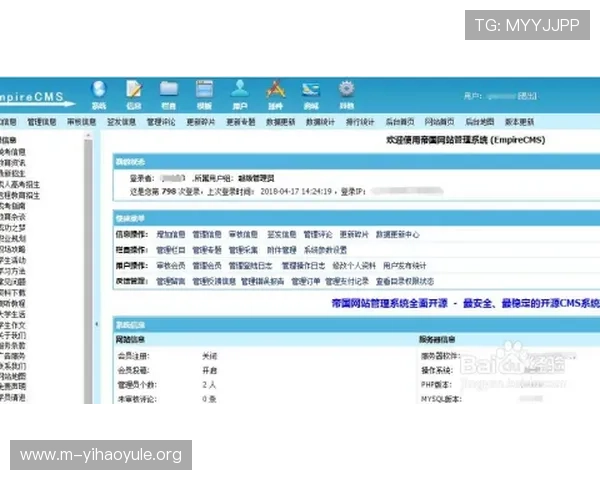Image resolution: width=600 pixels, height=480 pixels.
Task: Open the 管理错误报告 quick link
Action: pyautogui.click(x=262, y=281)
